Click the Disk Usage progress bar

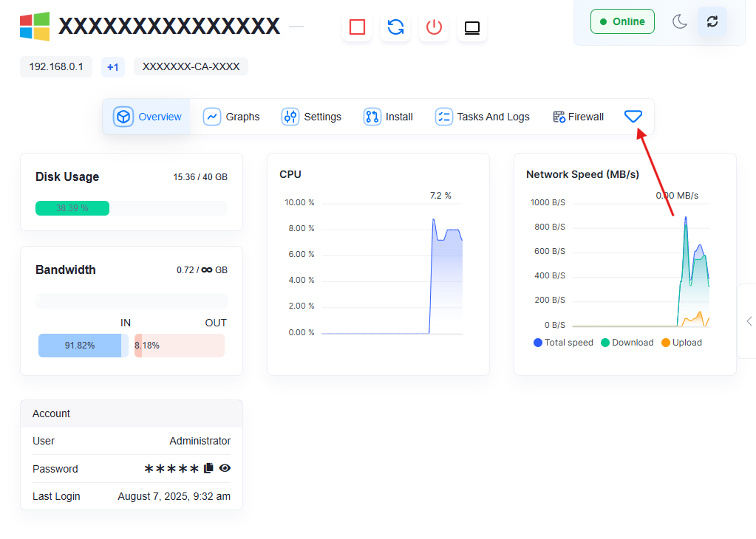tap(131, 208)
